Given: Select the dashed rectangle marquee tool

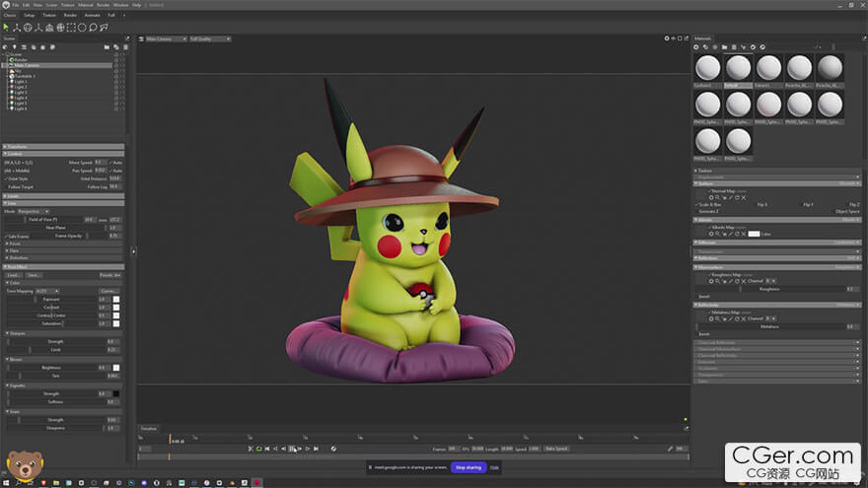Looking at the screenshot, I should pyautogui.click(x=71, y=28).
